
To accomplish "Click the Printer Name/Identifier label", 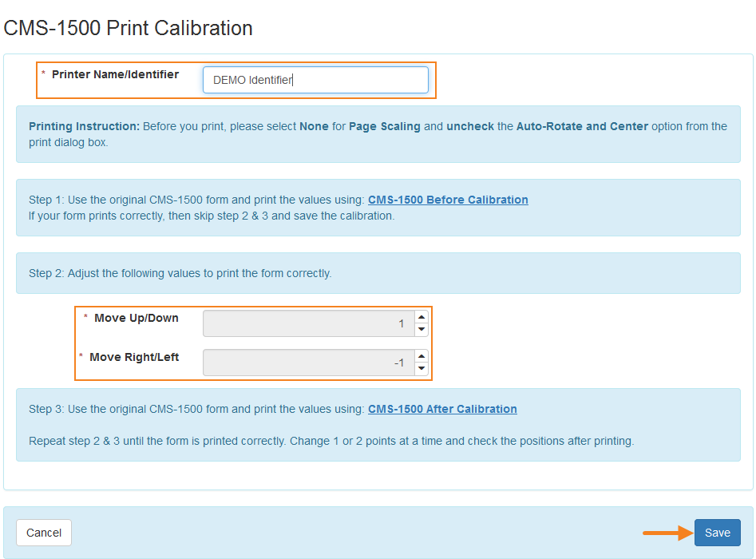I will click(115, 74).
